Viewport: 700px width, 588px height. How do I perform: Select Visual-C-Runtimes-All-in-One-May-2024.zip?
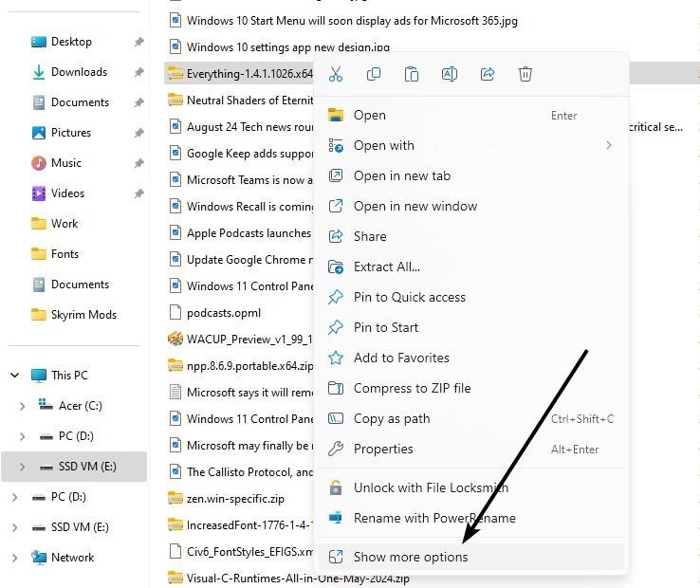pos(298,579)
